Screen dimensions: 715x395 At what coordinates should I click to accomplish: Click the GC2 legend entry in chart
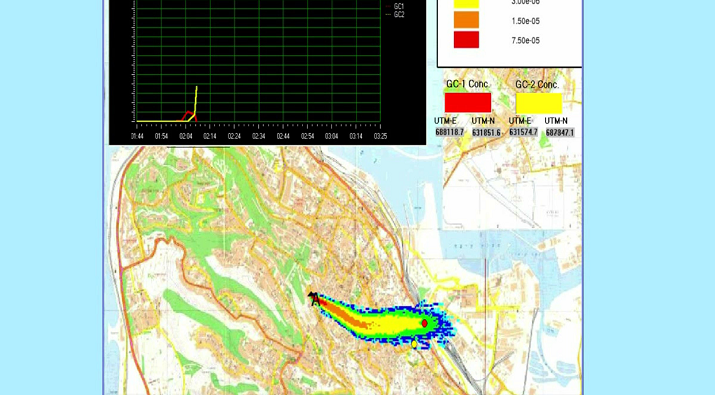tap(395, 15)
